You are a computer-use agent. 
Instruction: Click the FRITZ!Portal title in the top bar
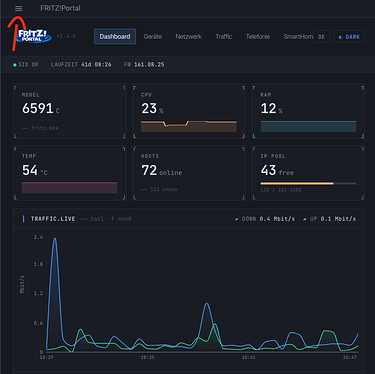click(60, 8)
